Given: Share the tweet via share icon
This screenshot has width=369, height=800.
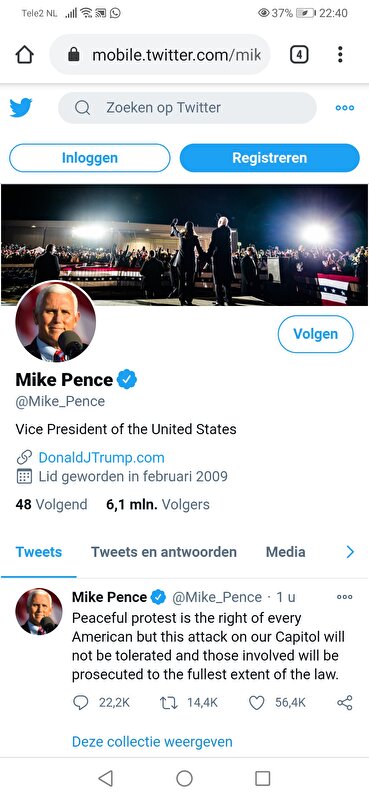Looking at the screenshot, I should click(345, 703).
